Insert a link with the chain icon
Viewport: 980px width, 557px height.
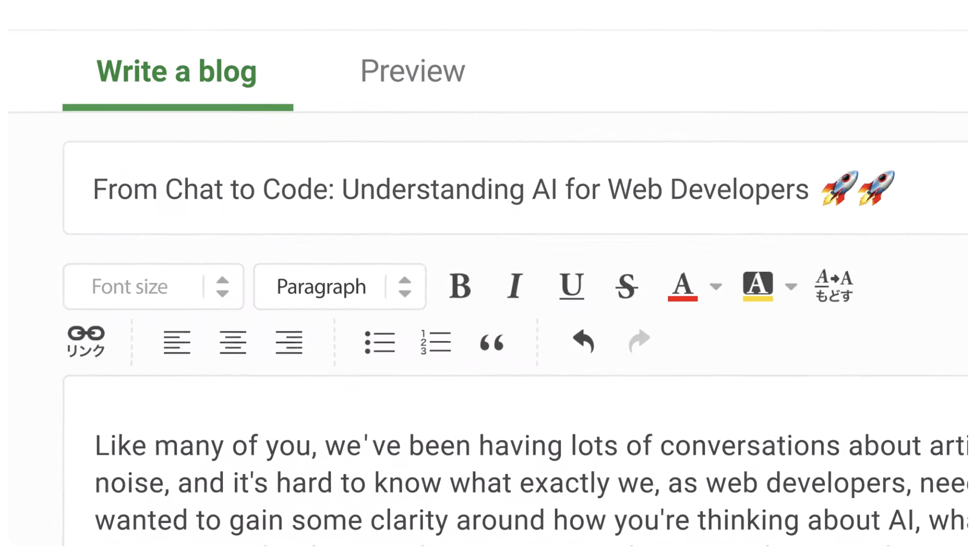(86, 341)
